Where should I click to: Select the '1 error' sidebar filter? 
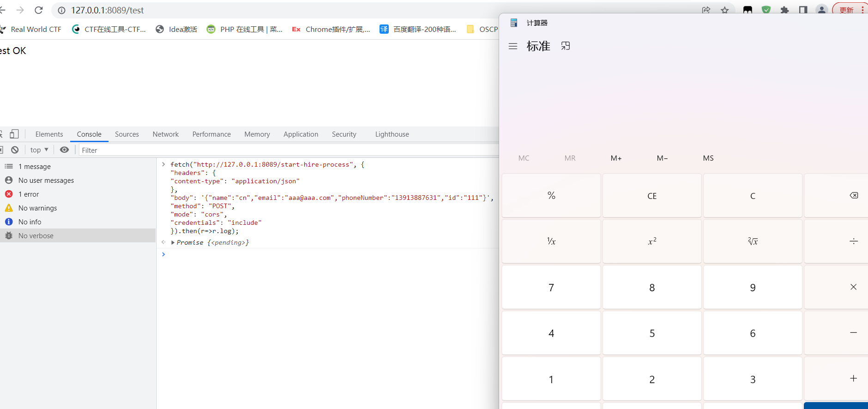(x=78, y=194)
